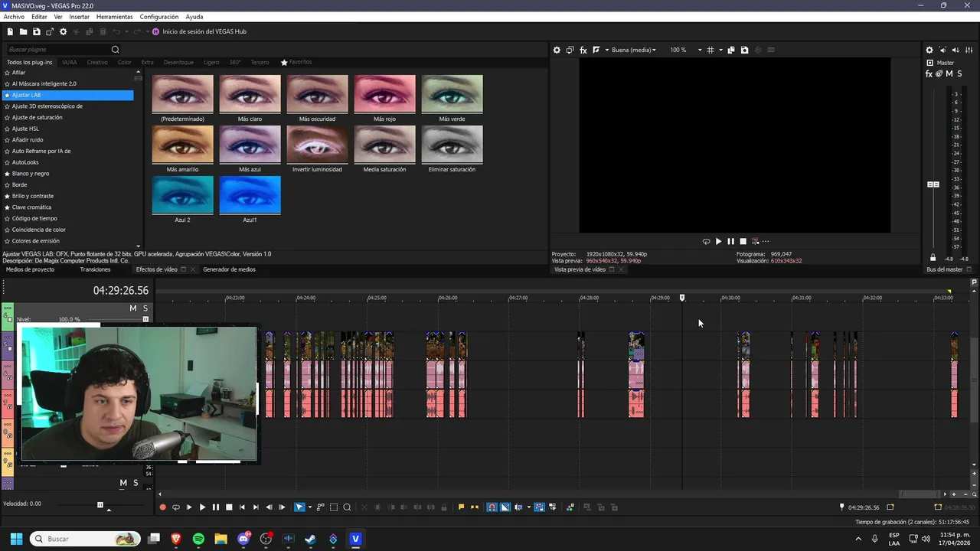Screen dimensions: 980x551
Task: Click the Record button in transport bar
Action: (x=162, y=507)
